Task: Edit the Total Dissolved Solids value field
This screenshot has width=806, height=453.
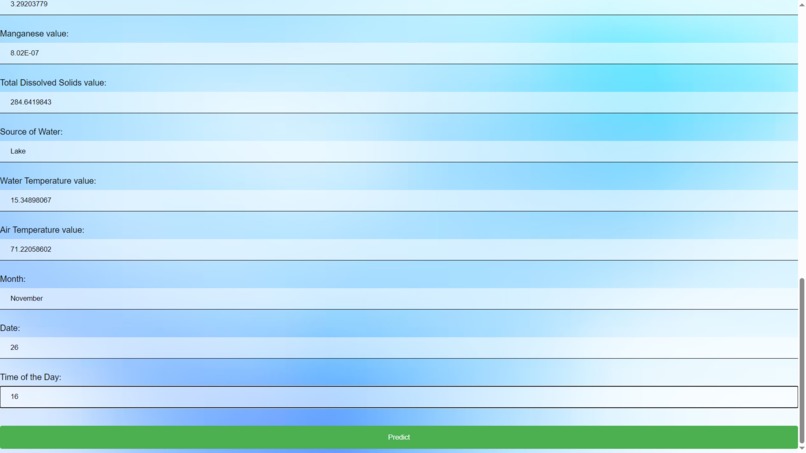Action: (399, 102)
